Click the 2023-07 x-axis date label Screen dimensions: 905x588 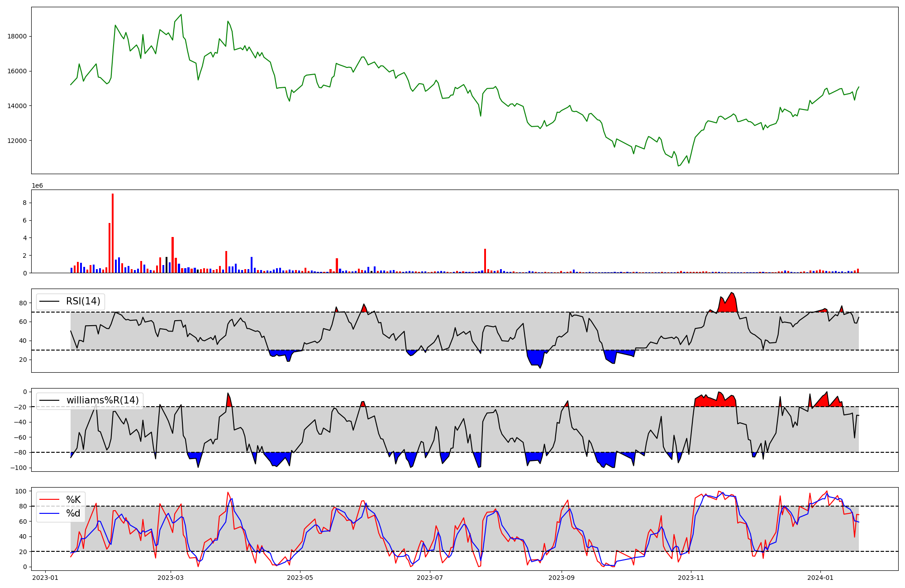[429, 578]
